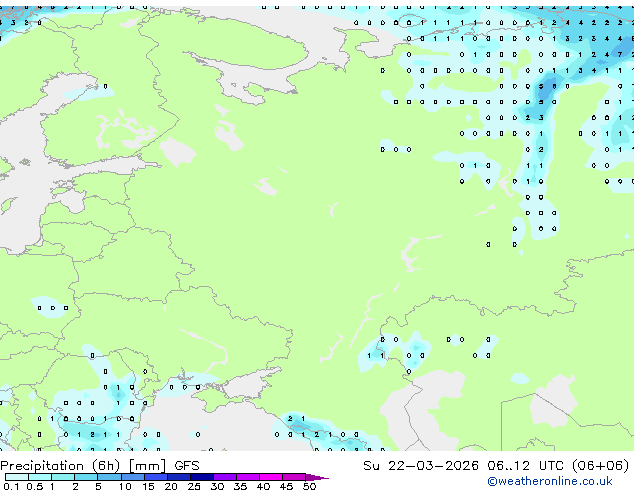Viewport: 634px width, 490px height.
Task: Click the above-50 arrow tip of legend
Action: coord(317,477)
